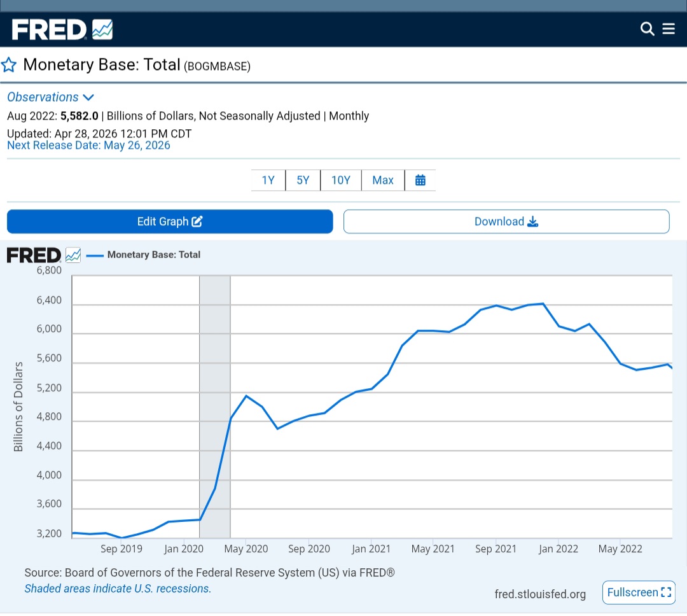Expand the Observations dropdown
Screen dimensions: 687x616
click(x=50, y=97)
